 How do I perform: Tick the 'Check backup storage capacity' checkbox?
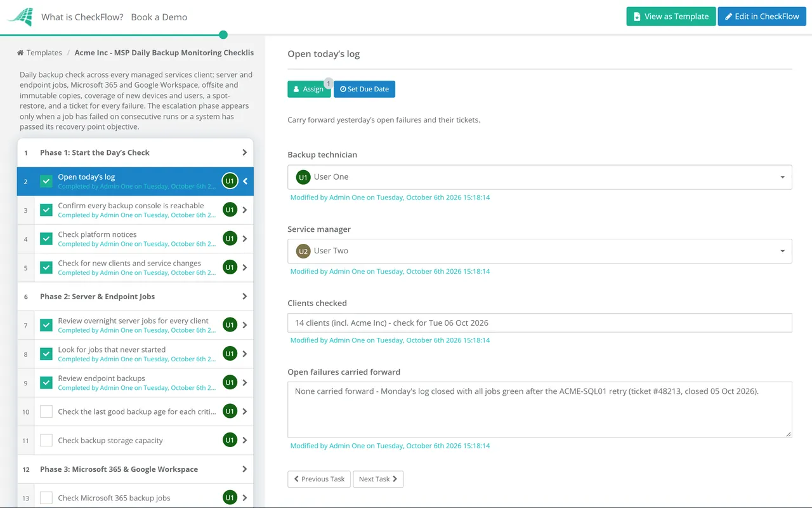pyautogui.click(x=46, y=440)
